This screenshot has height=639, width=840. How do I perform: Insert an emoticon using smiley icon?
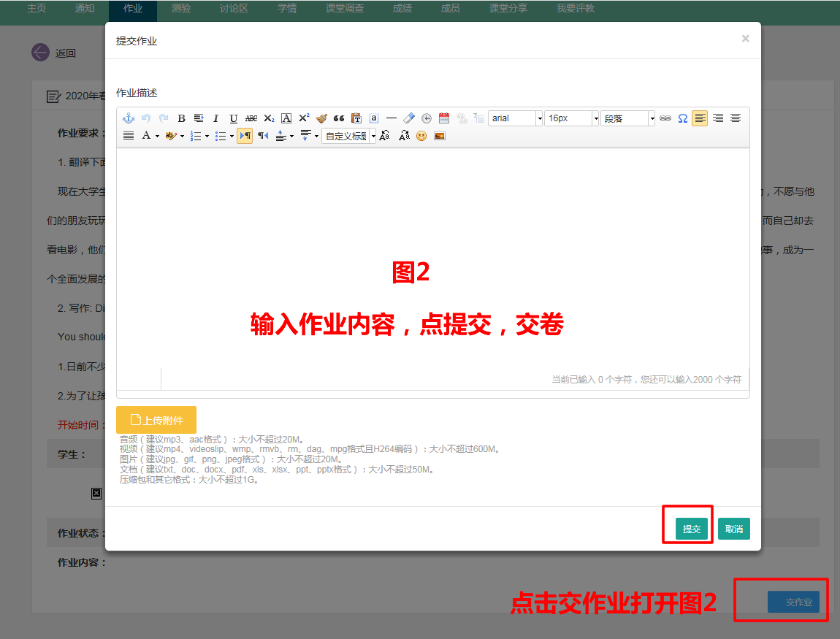point(421,136)
